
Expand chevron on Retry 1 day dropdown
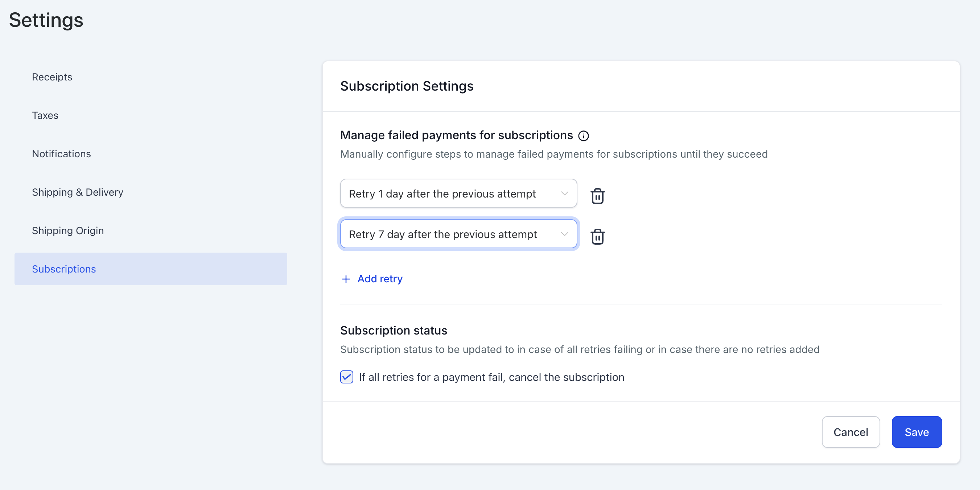pyautogui.click(x=564, y=194)
